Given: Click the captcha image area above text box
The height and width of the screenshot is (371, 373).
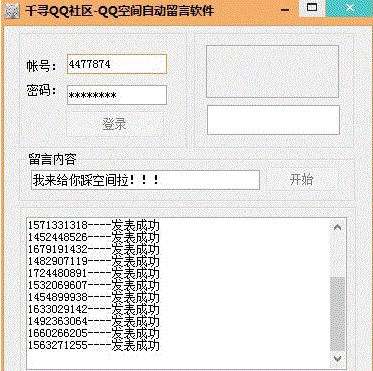Looking at the screenshot, I should pyautogui.click(x=273, y=72).
